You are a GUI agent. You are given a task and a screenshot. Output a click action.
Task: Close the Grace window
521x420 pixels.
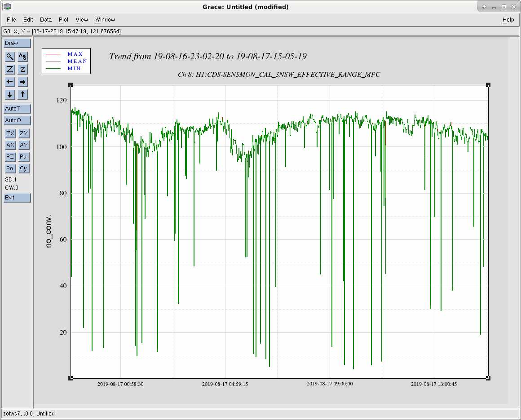[x=514, y=7]
